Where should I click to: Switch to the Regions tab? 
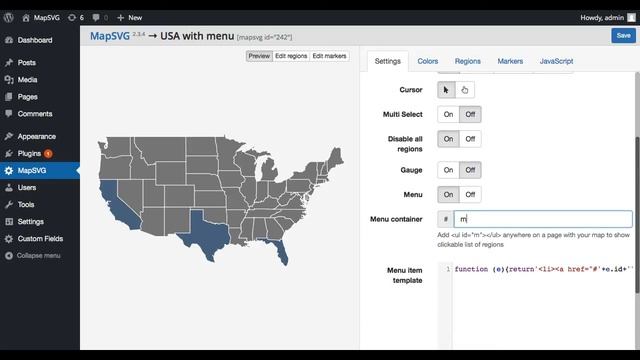click(468, 61)
